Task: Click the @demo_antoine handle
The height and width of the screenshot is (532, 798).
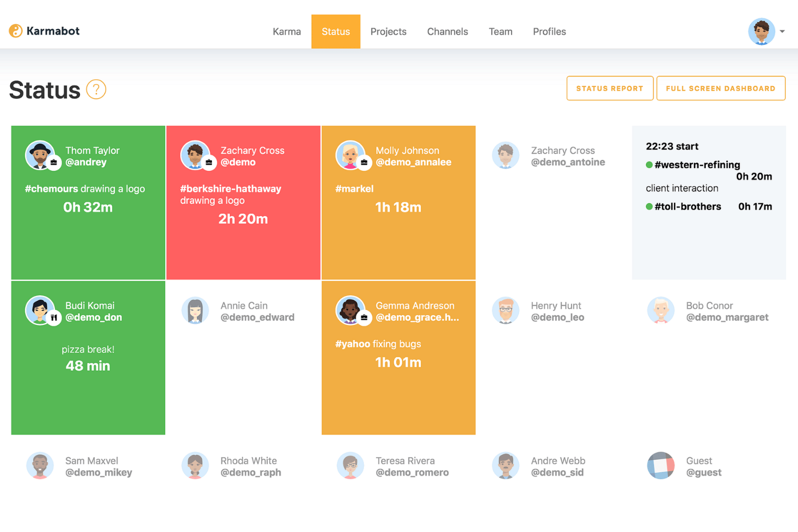Action: (568, 162)
